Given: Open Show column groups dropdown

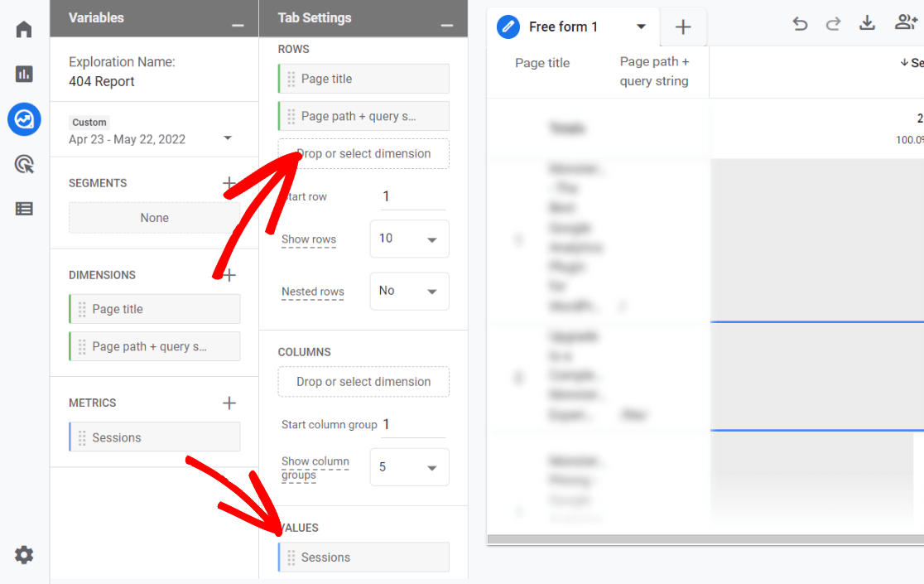Looking at the screenshot, I should [409, 467].
